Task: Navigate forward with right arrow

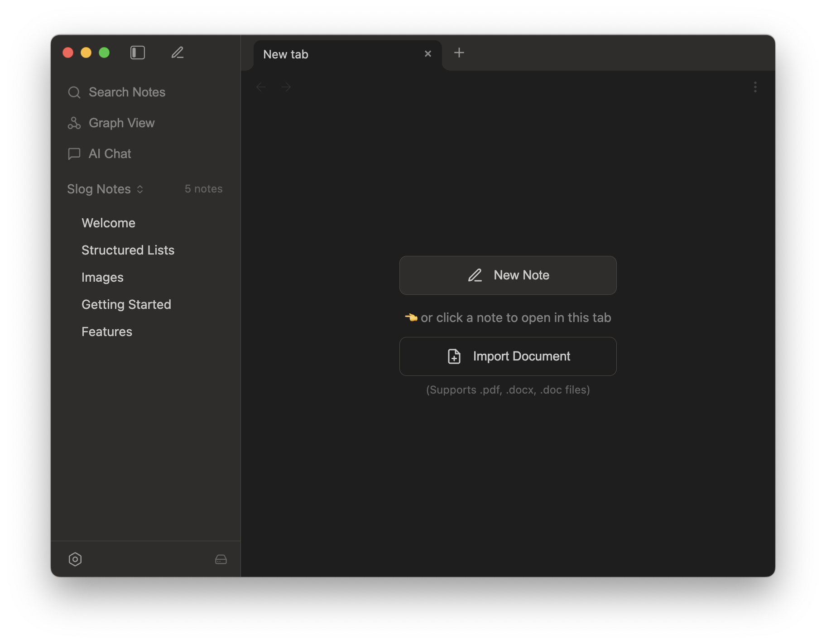Action: pos(286,87)
